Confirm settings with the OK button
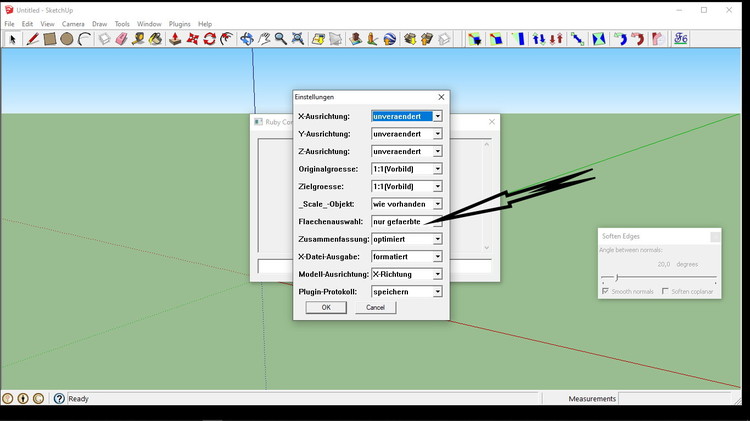Viewport: 750px width, 421px height. tap(326, 308)
